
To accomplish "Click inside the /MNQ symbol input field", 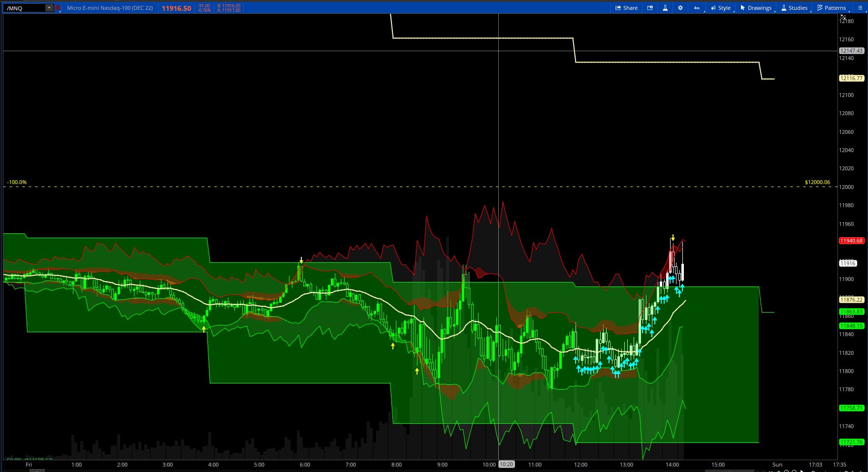I will click(25, 7).
